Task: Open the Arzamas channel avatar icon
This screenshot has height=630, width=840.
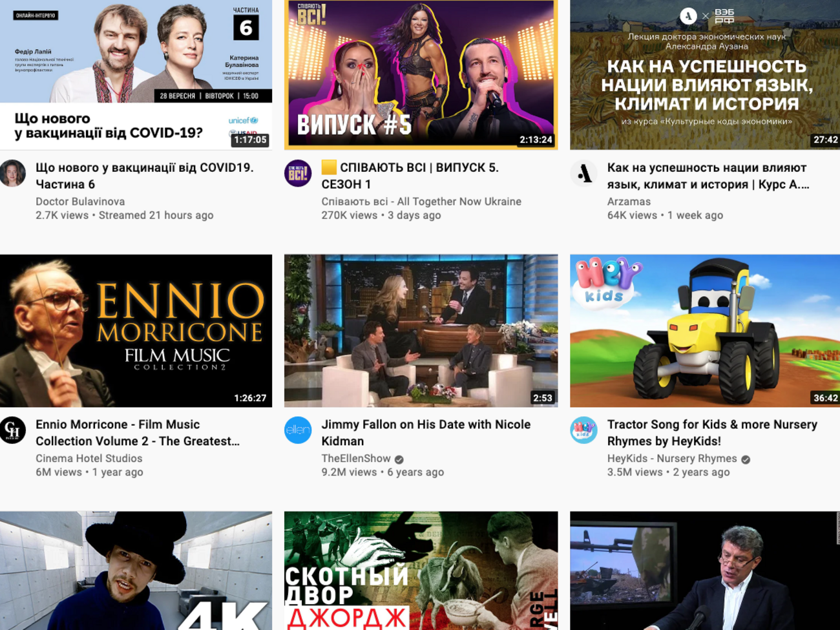Action: [583, 173]
